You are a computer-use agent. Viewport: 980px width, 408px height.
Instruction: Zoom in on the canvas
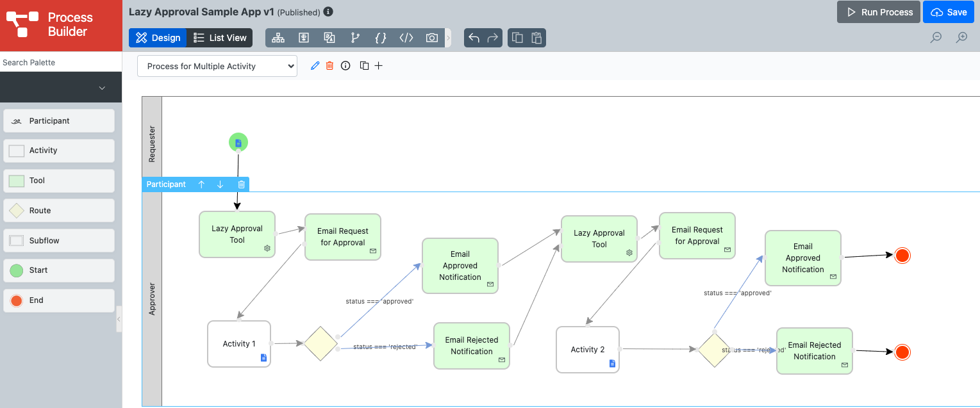(961, 38)
